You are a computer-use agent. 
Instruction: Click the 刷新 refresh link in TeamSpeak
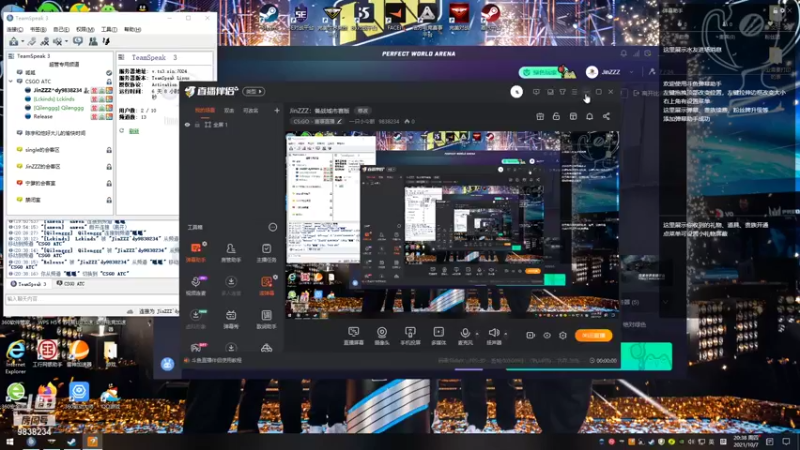[x=134, y=131]
